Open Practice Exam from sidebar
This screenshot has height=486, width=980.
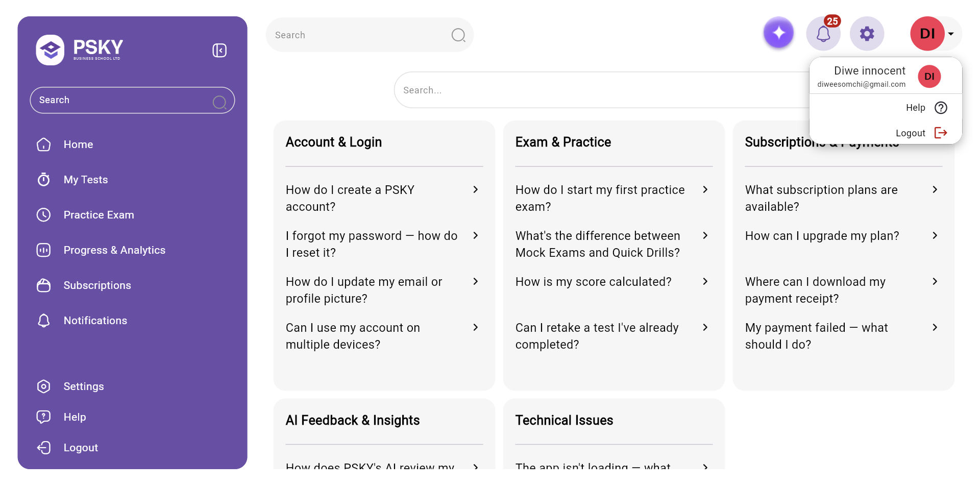tap(99, 215)
